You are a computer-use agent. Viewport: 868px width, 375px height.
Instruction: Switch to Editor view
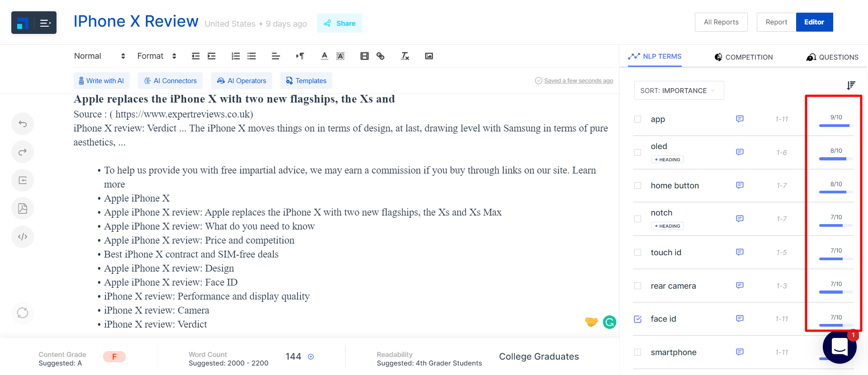(814, 22)
